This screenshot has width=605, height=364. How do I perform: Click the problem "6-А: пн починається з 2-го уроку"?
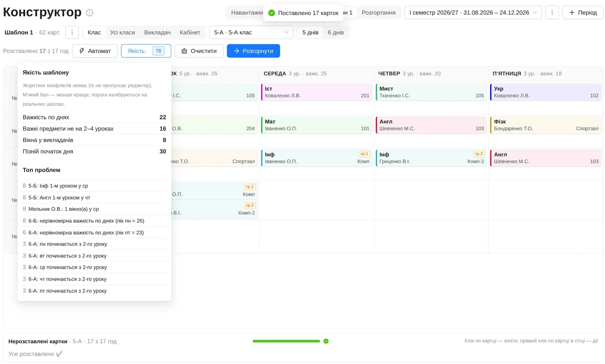coord(94,244)
